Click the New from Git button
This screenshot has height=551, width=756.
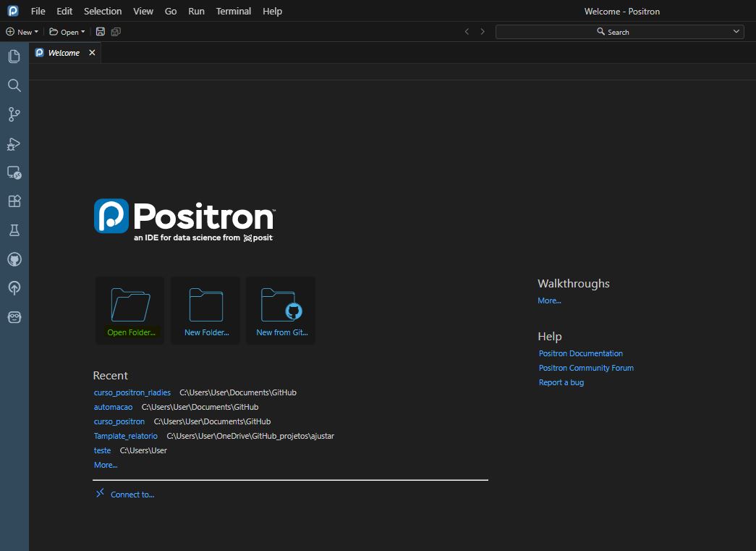coord(281,310)
